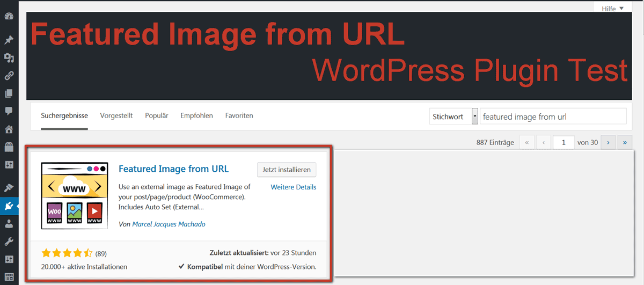
Task: Open Settings via lower sliders icon
Action: tap(9, 259)
